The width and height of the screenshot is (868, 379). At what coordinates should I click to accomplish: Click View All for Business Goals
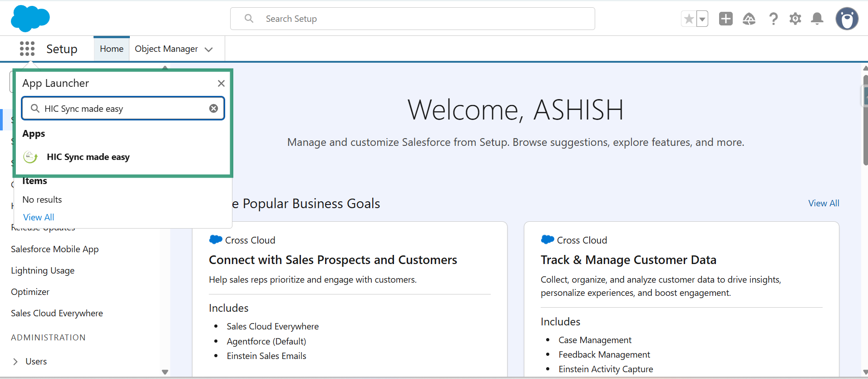coord(823,203)
